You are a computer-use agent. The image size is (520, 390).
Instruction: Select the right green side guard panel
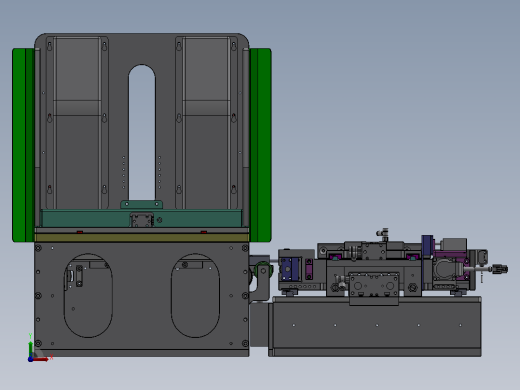(261, 145)
